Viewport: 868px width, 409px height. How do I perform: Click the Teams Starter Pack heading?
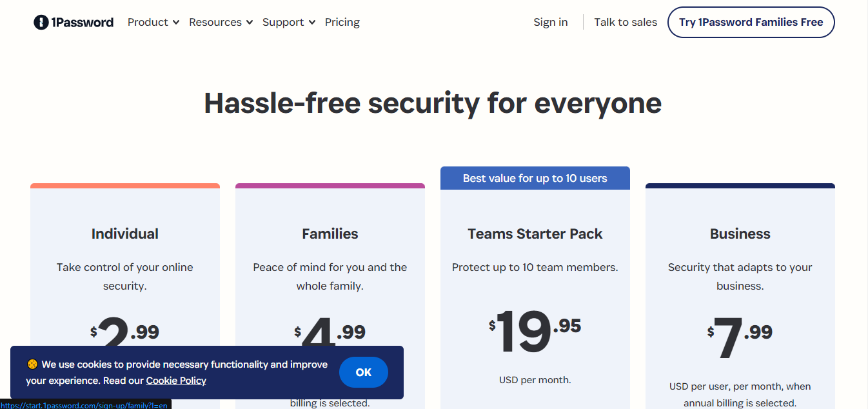coord(535,234)
